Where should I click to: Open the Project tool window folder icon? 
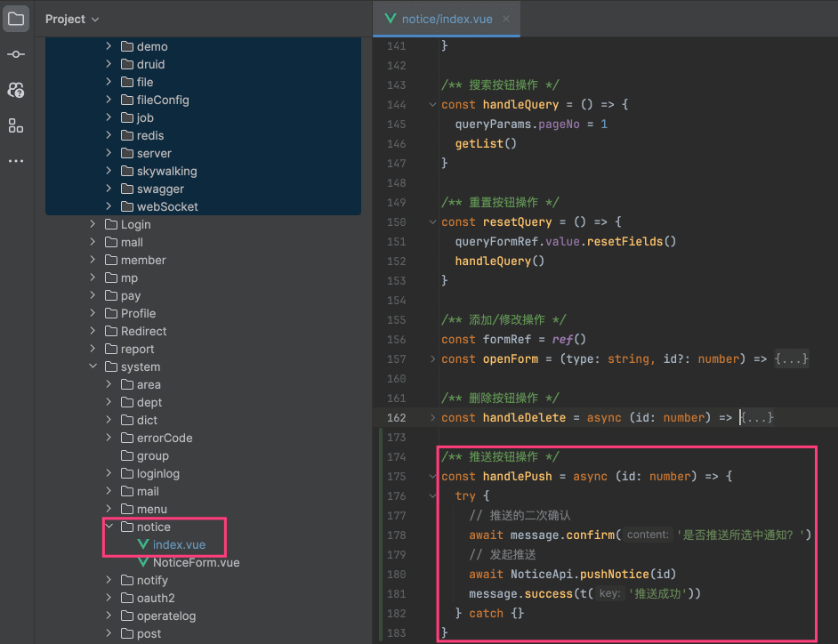tap(16, 19)
